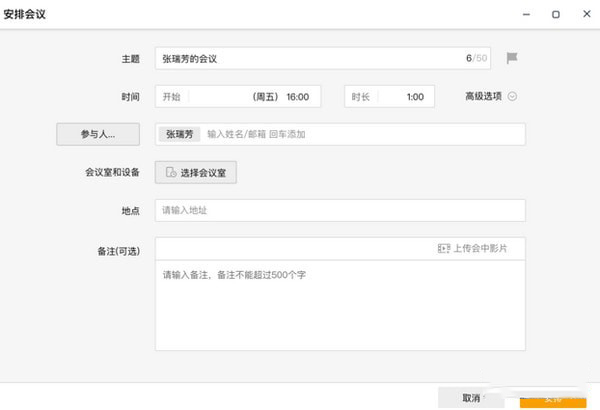Open the 时长 duration selector
600x410 pixels.
(x=390, y=97)
